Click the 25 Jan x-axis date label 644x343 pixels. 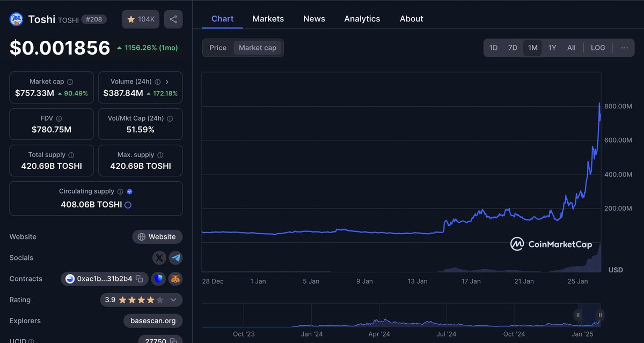[x=577, y=281]
